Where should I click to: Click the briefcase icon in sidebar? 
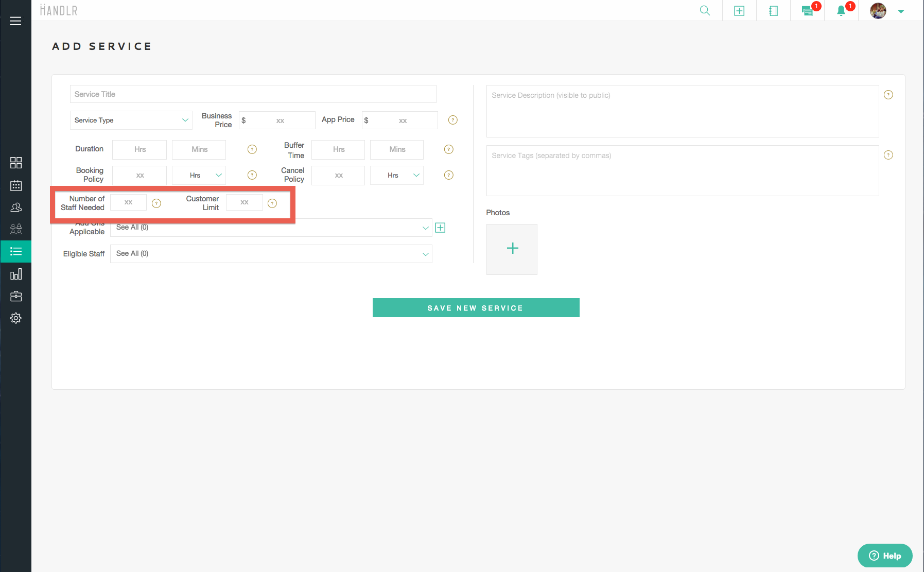16,296
